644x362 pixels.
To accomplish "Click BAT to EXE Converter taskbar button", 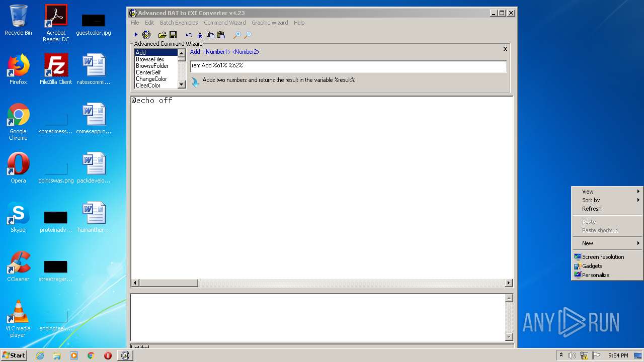I will click(125, 355).
